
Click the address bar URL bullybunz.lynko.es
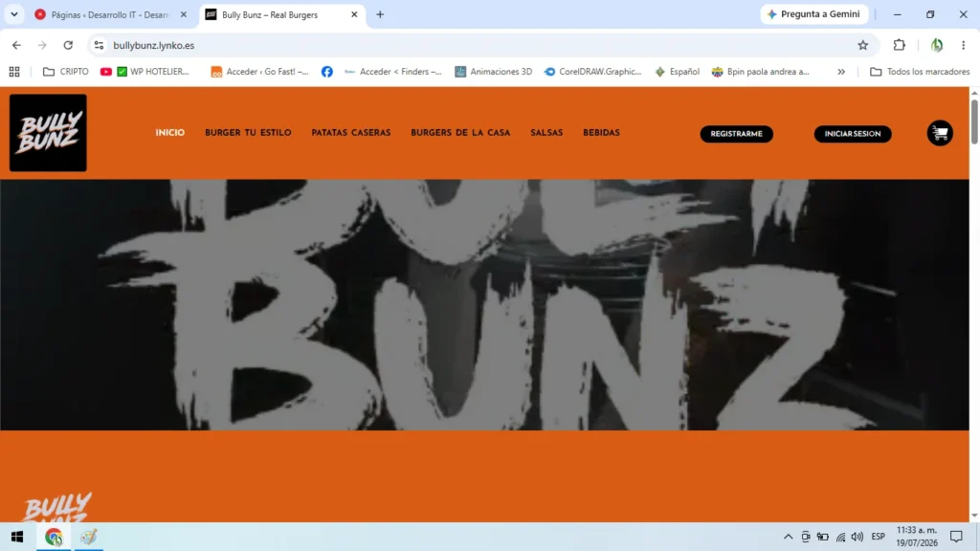tap(154, 45)
